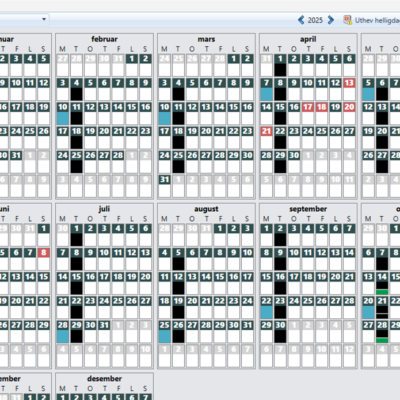Select the red-marked 20 in april

point(349,107)
